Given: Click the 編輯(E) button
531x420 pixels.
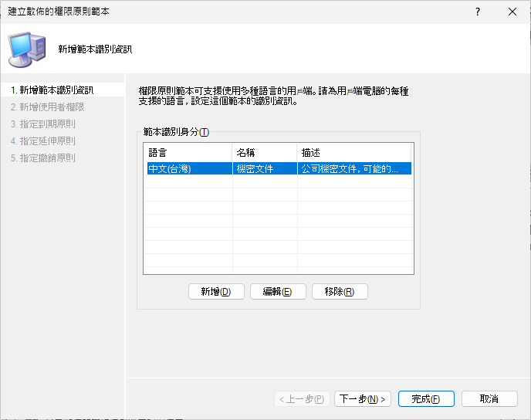Looking at the screenshot, I should pos(278,291).
